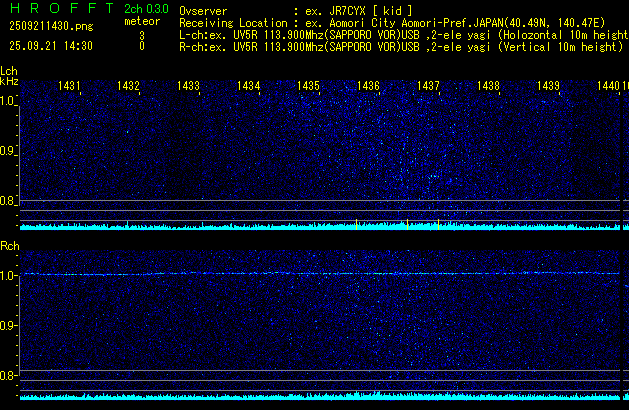Select the 1436 time marker

click(x=369, y=87)
